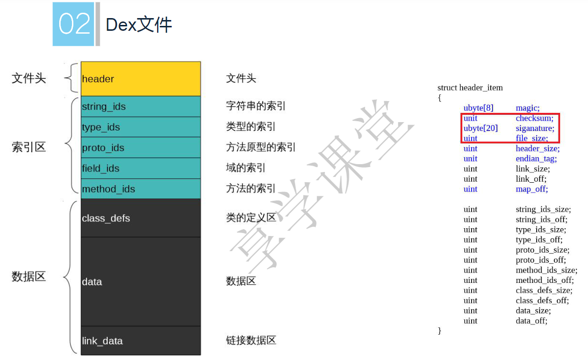This screenshot has height=364, width=588.
Task: Click the checksum; field name
Action: [x=535, y=118]
